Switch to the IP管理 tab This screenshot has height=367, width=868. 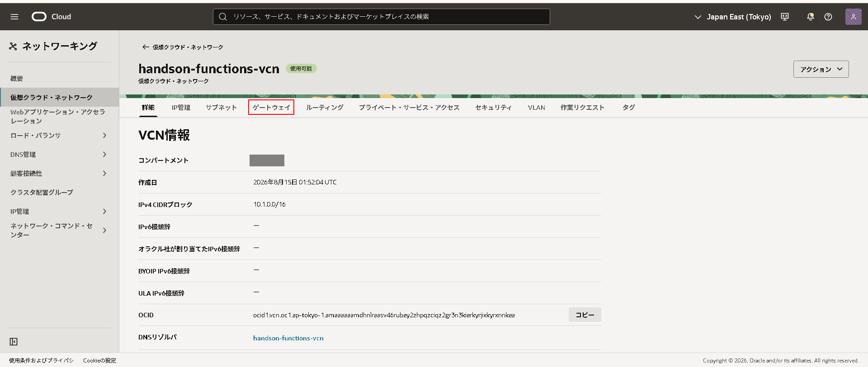181,108
